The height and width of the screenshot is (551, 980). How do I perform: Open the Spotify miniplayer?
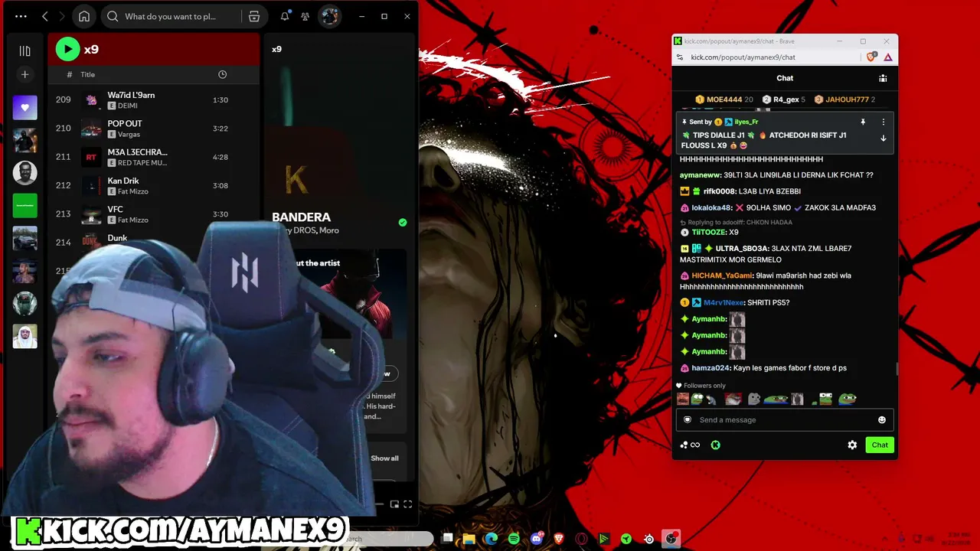coord(394,504)
